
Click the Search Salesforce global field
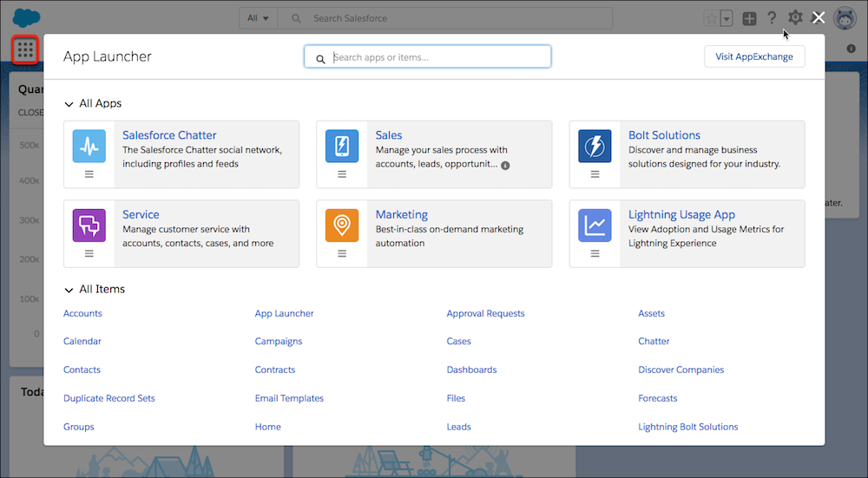click(445, 18)
